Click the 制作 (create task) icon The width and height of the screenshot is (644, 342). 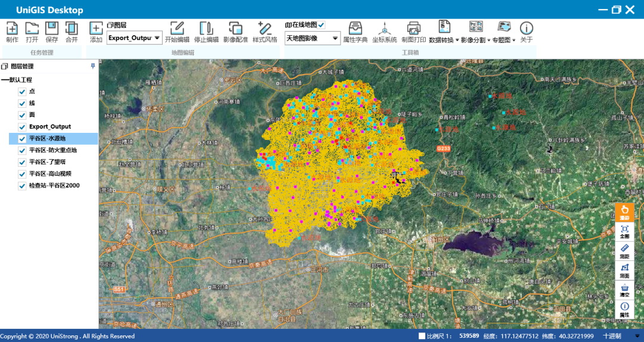[12, 29]
